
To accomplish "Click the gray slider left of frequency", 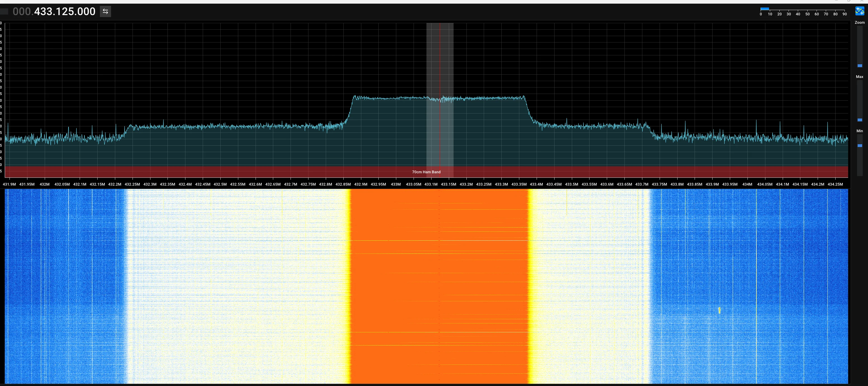I will point(4,11).
